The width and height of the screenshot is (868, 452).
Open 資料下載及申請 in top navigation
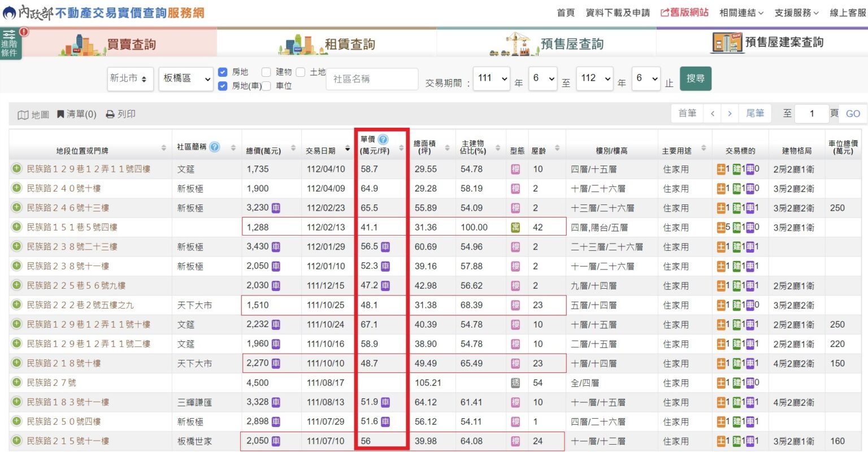point(618,12)
